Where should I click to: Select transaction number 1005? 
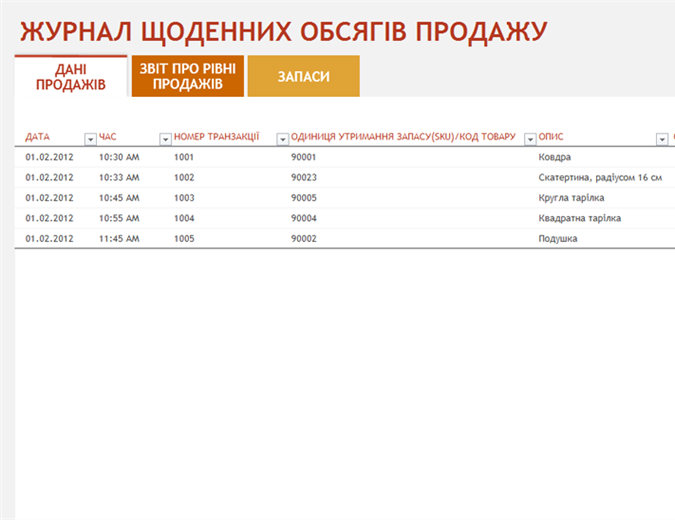(184, 238)
